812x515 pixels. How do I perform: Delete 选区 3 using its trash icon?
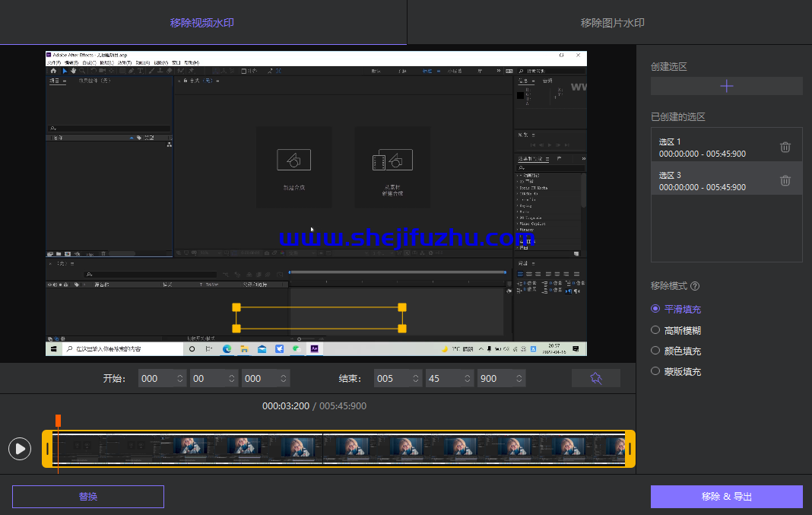pos(785,180)
